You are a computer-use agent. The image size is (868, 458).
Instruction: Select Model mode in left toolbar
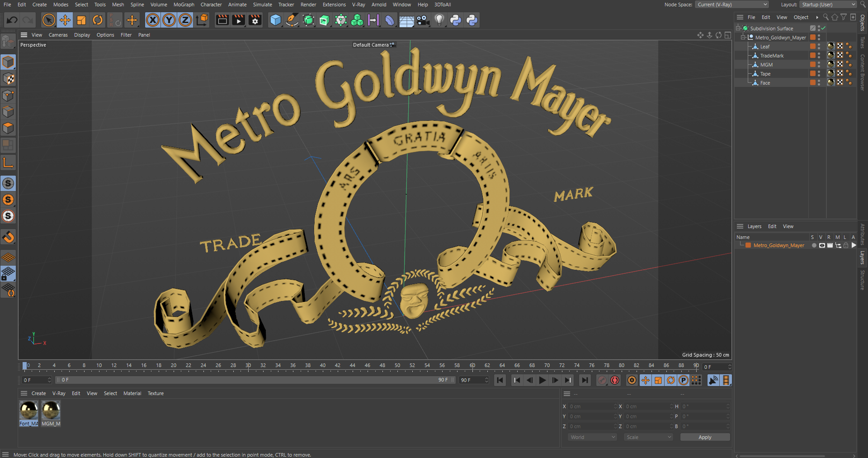tap(8, 62)
